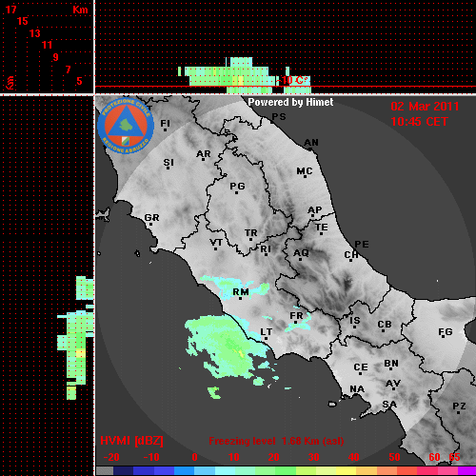
Task: Click the "HVMI [dBZ]" legend label
Action: 131,441
